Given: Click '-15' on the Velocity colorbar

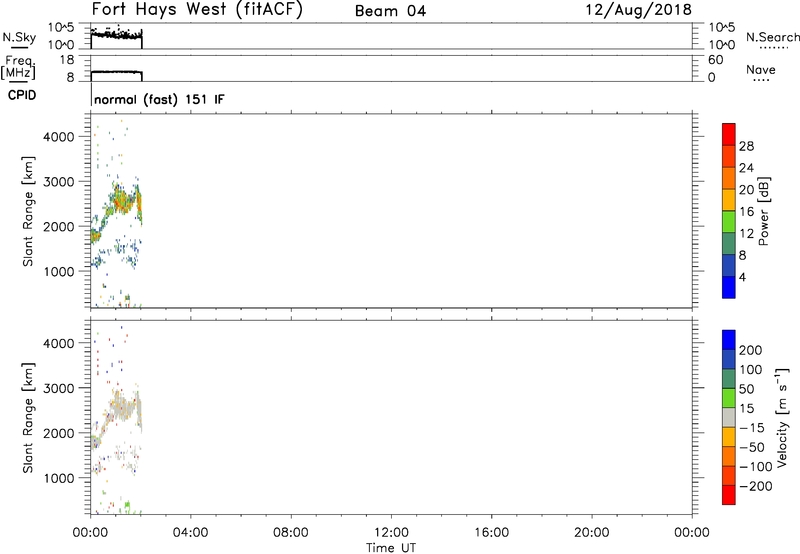Looking at the screenshot, I should [x=752, y=428].
